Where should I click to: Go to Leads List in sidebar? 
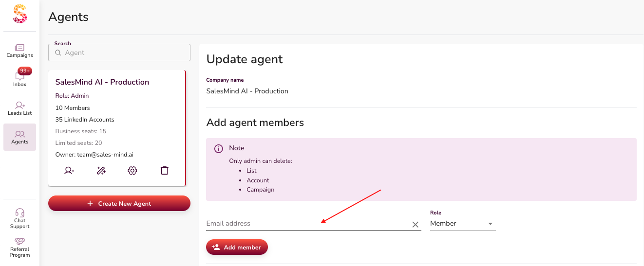[x=19, y=108]
